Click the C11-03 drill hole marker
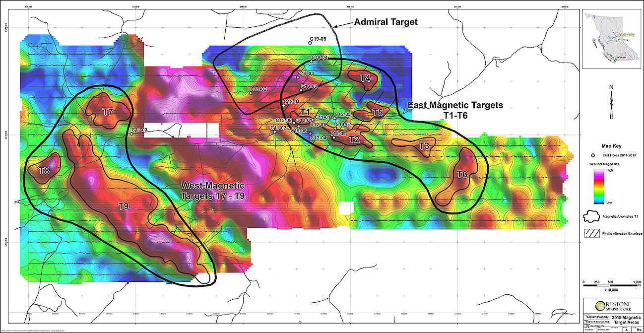The width and height of the screenshot is (644, 333). coord(131,133)
